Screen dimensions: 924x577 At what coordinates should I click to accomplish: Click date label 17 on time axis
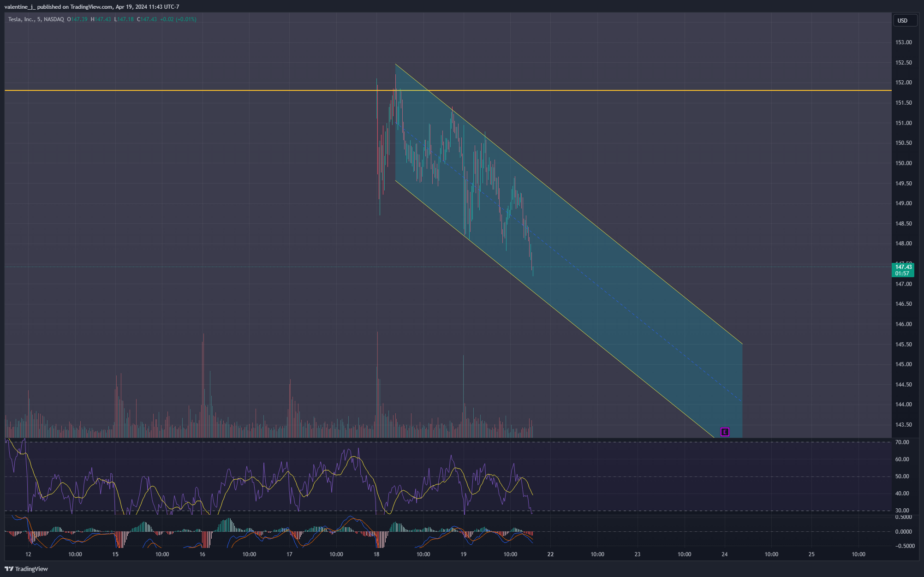tap(289, 554)
